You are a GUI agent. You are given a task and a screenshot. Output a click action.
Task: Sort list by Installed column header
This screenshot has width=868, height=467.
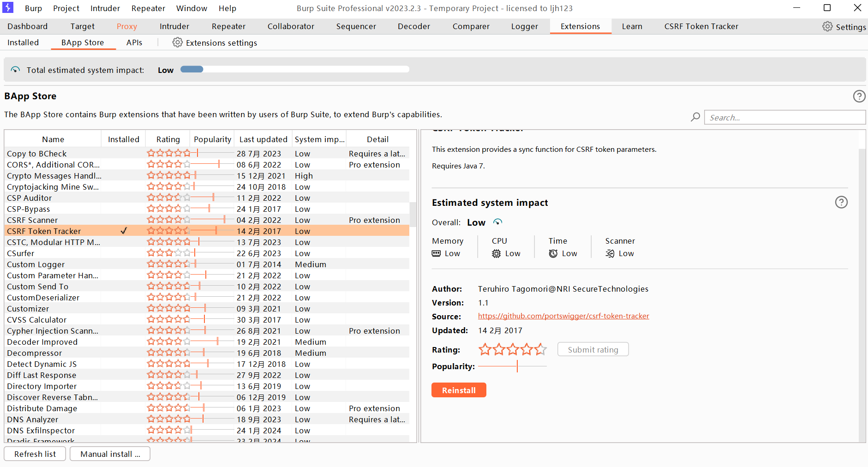[123, 139]
